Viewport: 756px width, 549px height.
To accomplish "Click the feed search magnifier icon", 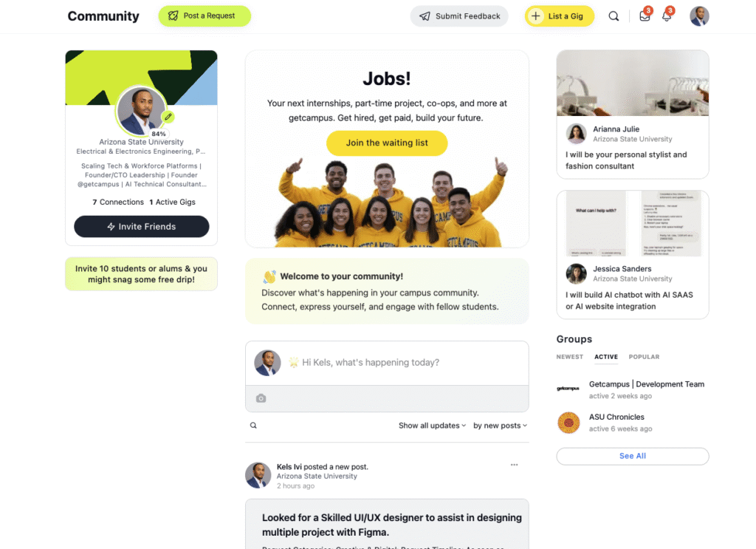I will [x=254, y=426].
